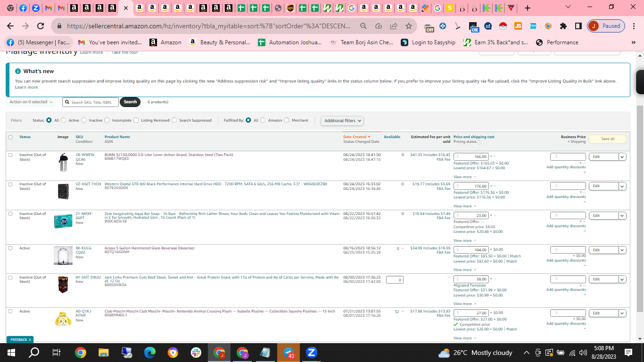This screenshot has height=362, width=644.
Task: Open the Action on 0 selected dropdown
Action: coord(31,102)
